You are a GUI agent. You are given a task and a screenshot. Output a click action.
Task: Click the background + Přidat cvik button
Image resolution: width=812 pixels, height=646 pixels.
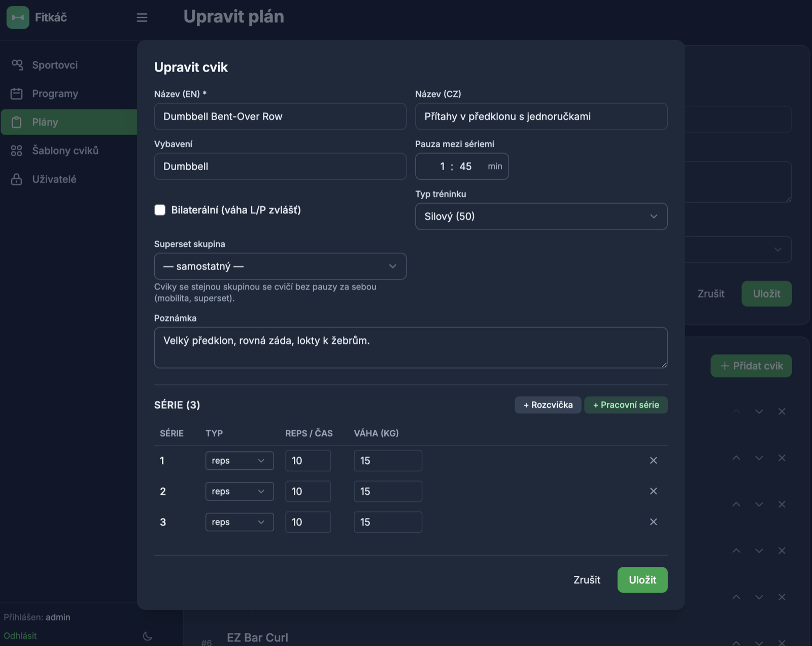coord(751,366)
